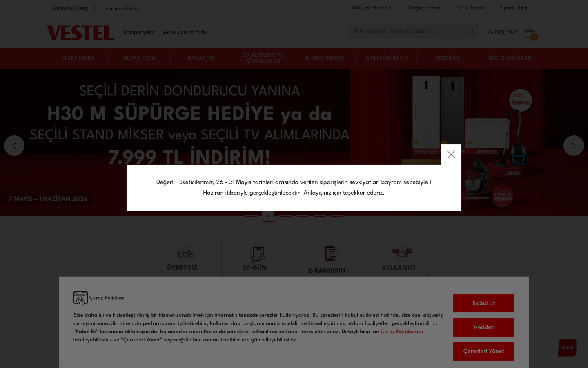Click the user reviews stars icon

coord(402,253)
